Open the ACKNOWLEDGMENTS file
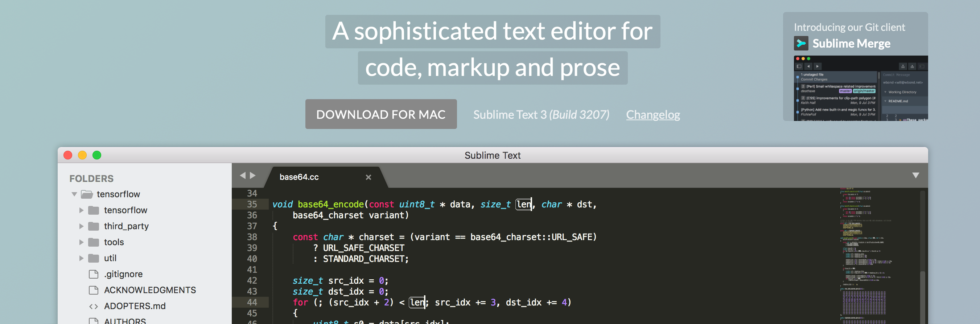Viewport: 980px width, 324px height. click(150, 290)
